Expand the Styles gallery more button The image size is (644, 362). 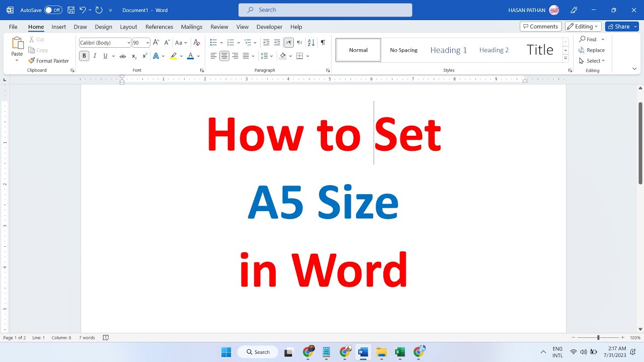click(566, 58)
